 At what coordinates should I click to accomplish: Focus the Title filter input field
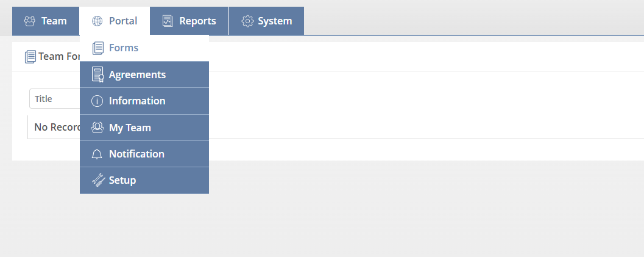click(55, 99)
